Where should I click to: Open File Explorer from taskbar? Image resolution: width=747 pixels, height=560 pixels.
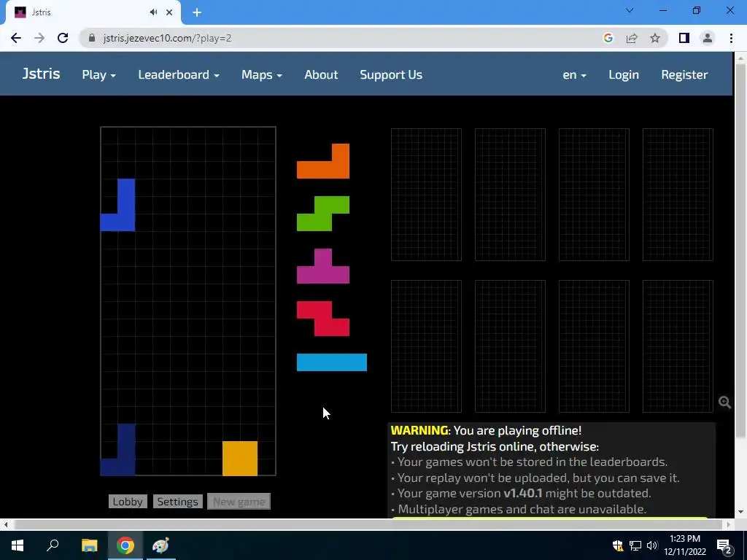click(89, 545)
